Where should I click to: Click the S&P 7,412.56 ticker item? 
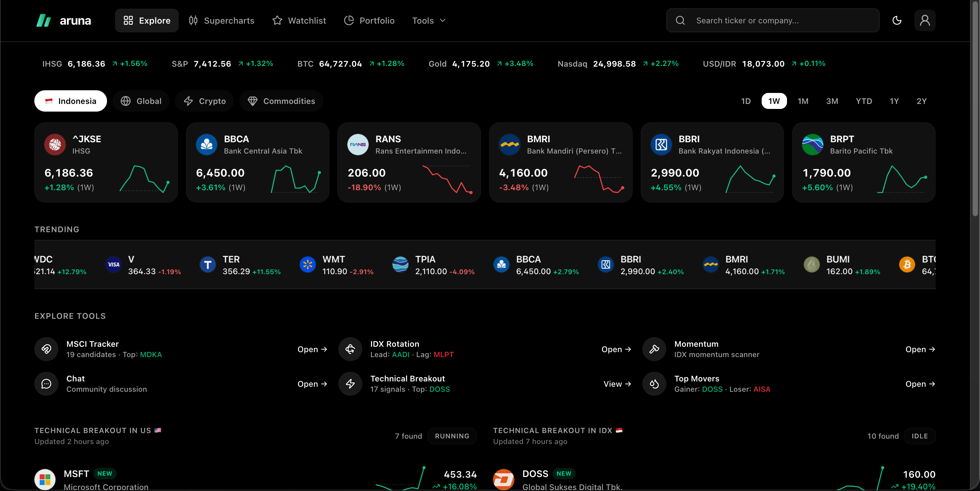click(222, 64)
